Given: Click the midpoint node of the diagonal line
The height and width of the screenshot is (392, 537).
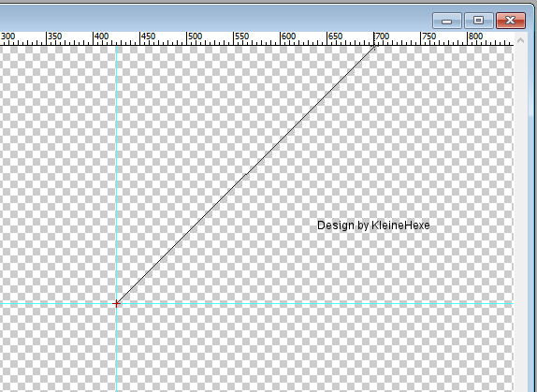Looking at the screenshot, I should pos(245,175).
